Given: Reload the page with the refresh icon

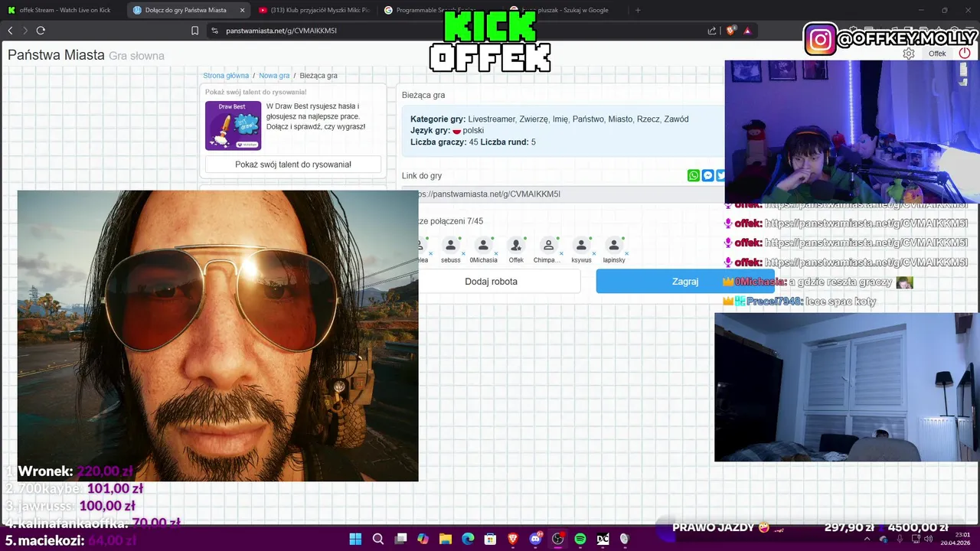Looking at the screenshot, I should pos(41,31).
